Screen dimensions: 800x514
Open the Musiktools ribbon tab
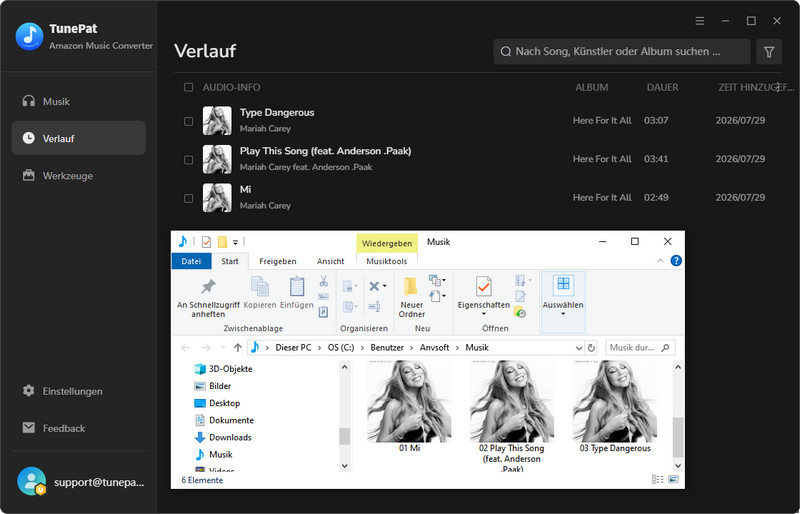coord(387,261)
